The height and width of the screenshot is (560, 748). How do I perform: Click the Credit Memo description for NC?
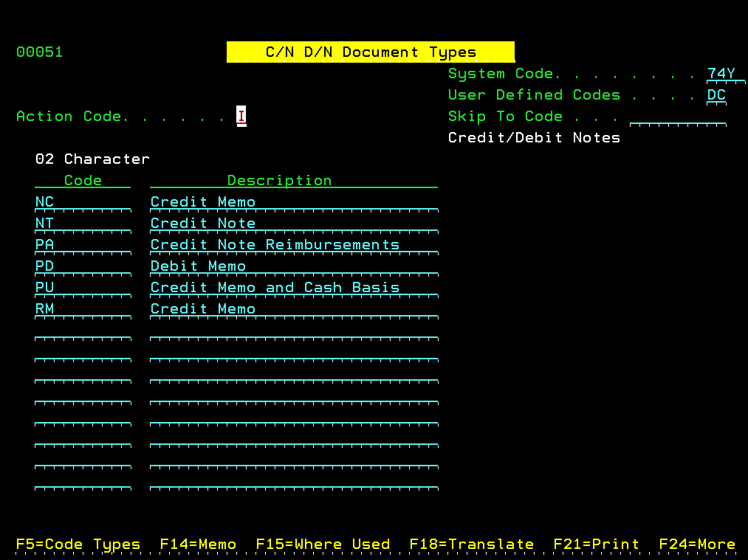point(294,202)
